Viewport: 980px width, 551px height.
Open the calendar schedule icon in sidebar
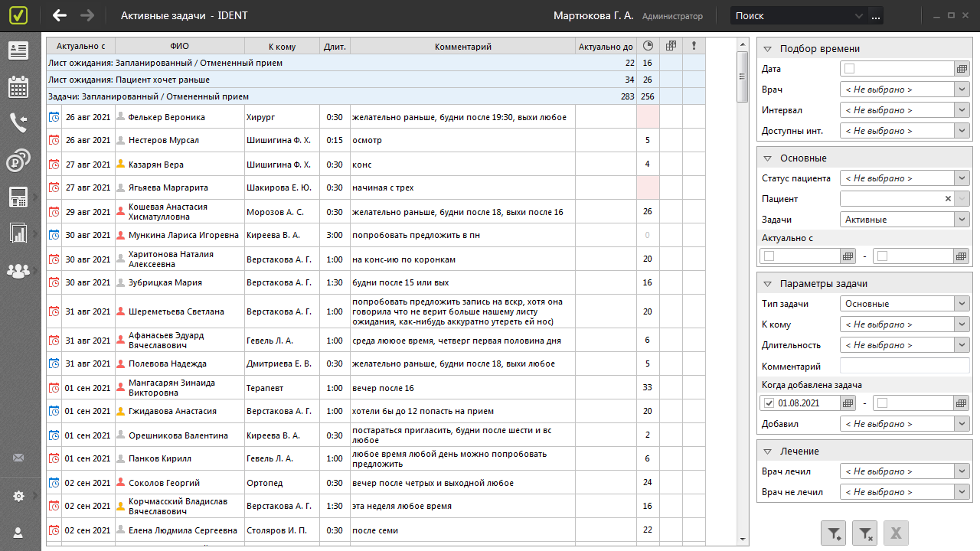click(x=18, y=86)
